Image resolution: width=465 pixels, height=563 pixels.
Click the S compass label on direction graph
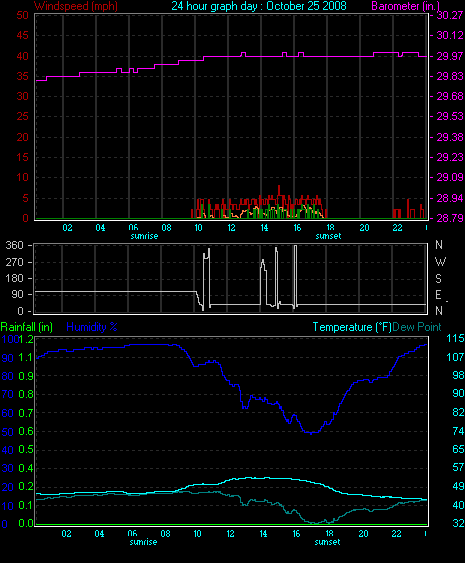[x=438, y=279]
